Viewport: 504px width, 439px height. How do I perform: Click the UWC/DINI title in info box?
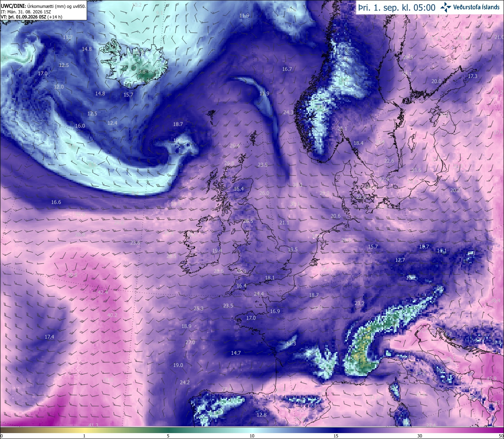[x=14, y=6]
